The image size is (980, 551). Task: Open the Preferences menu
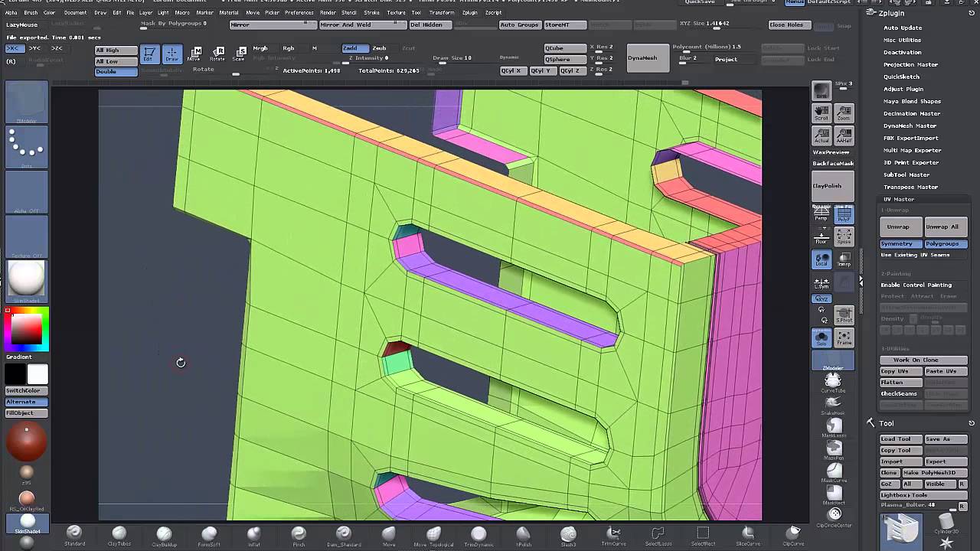pyautogui.click(x=299, y=13)
